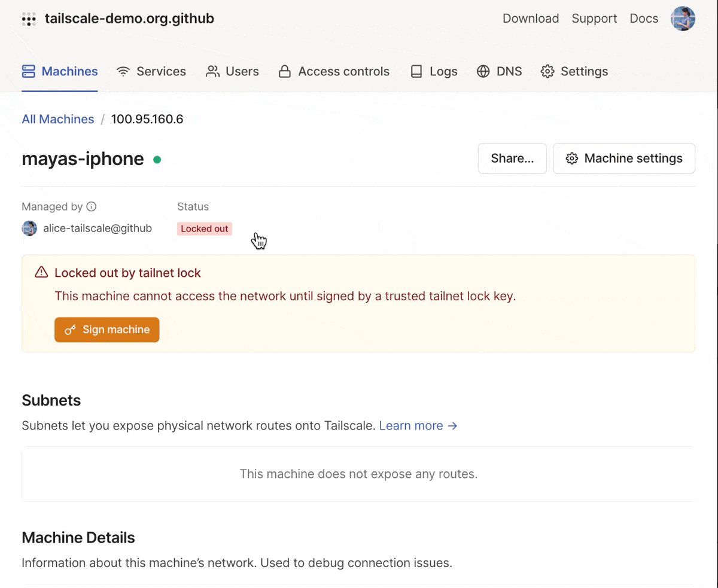Screen dimensions: 718x588
Task: Open the Tailscale app grid icon
Action: click(x=29, y=19)
